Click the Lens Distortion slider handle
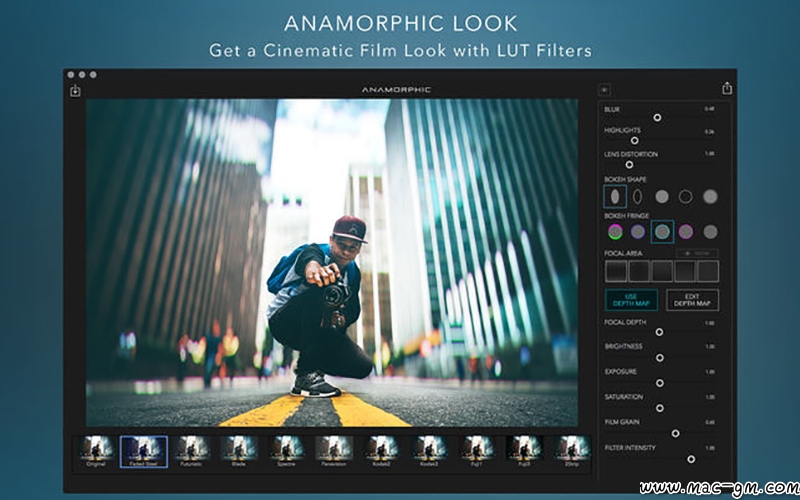The image size is (800, 500). [629, 164]
